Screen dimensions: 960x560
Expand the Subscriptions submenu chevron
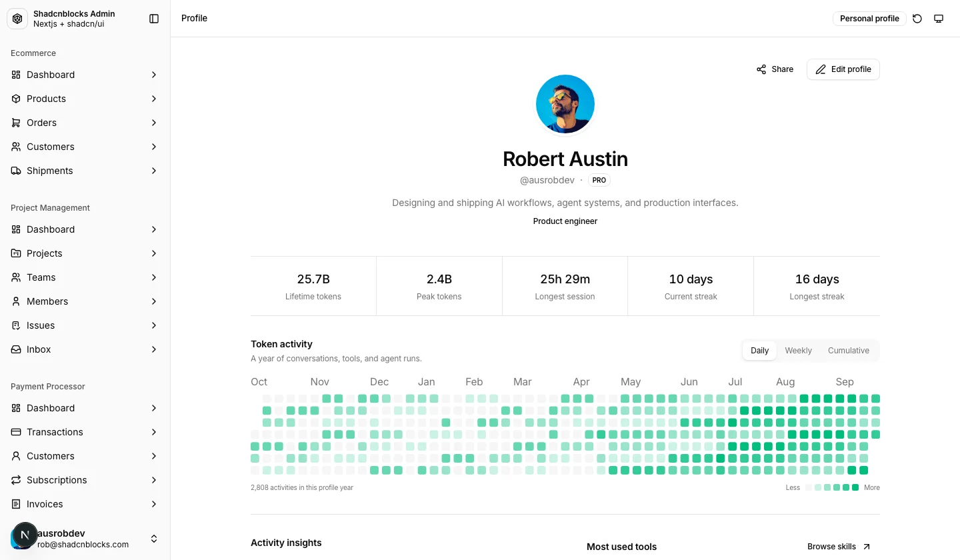click(154, 480)
